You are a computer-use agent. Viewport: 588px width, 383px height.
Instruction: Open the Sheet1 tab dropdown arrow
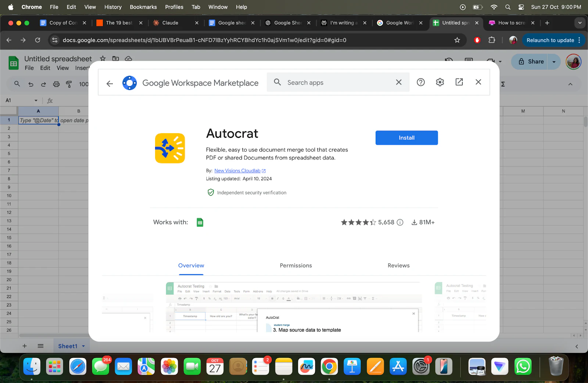83,346
